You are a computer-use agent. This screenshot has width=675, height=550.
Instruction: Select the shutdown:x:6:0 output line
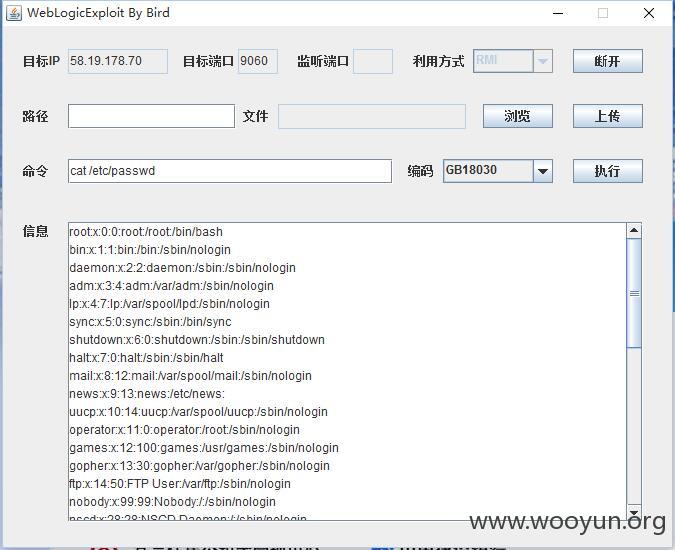pyautogui.click(x=197, y=340)
